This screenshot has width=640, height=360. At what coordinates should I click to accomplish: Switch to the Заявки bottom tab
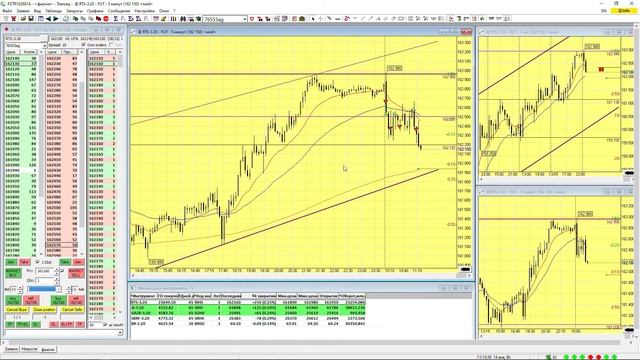(x=11, y=349)
